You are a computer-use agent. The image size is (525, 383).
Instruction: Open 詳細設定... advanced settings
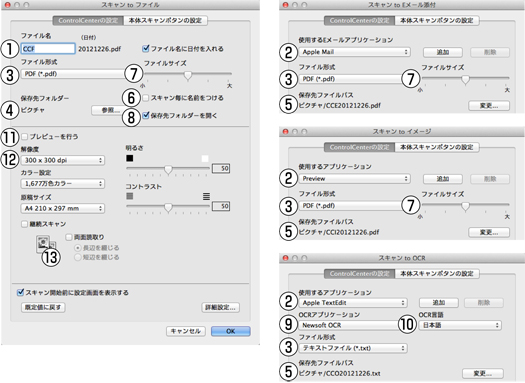coord(221,307)
